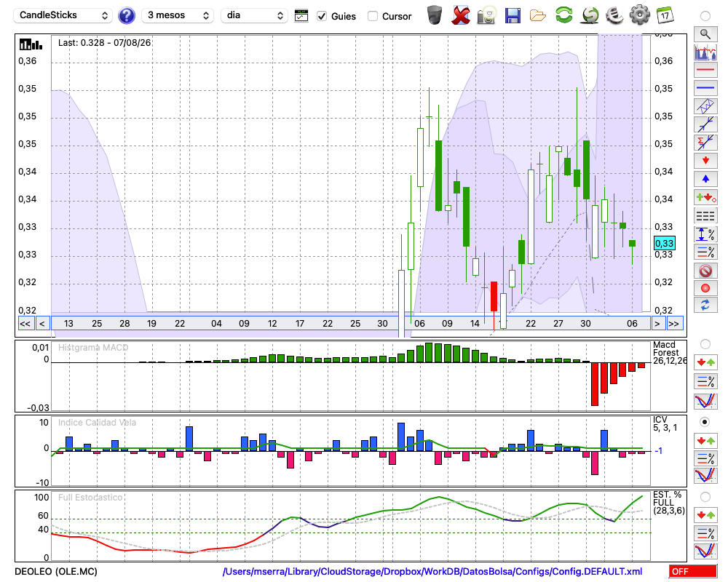Open the yellow folder icon
The image size is (728, 582).
pyautogui.click(x=538, y=16)
